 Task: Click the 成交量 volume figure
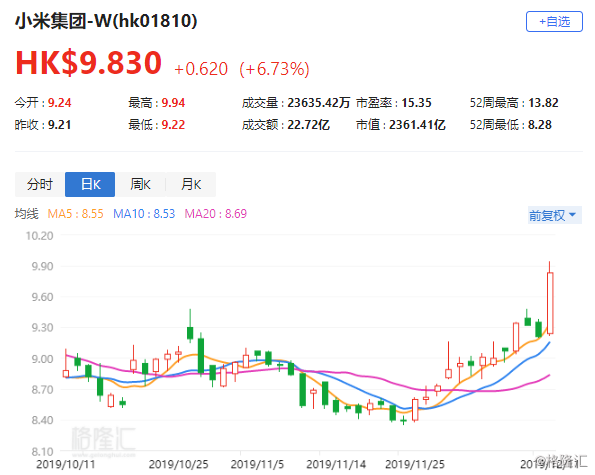(318, 103)
